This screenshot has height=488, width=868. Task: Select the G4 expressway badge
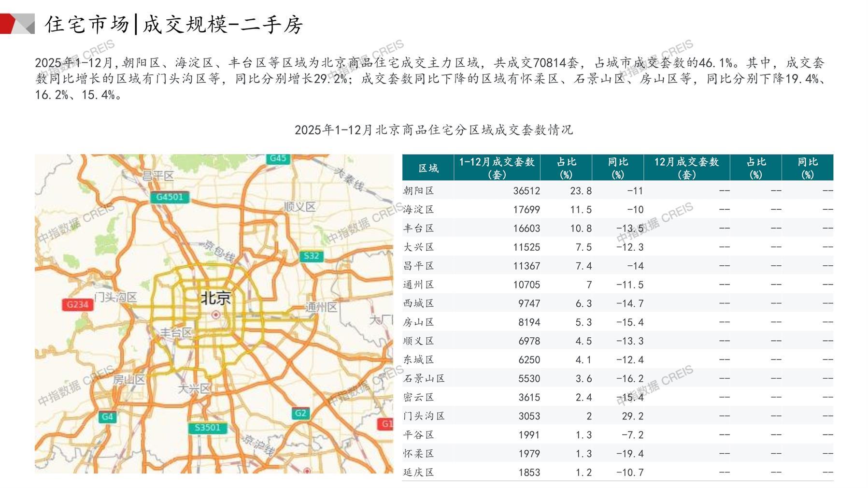click(107, 417)
